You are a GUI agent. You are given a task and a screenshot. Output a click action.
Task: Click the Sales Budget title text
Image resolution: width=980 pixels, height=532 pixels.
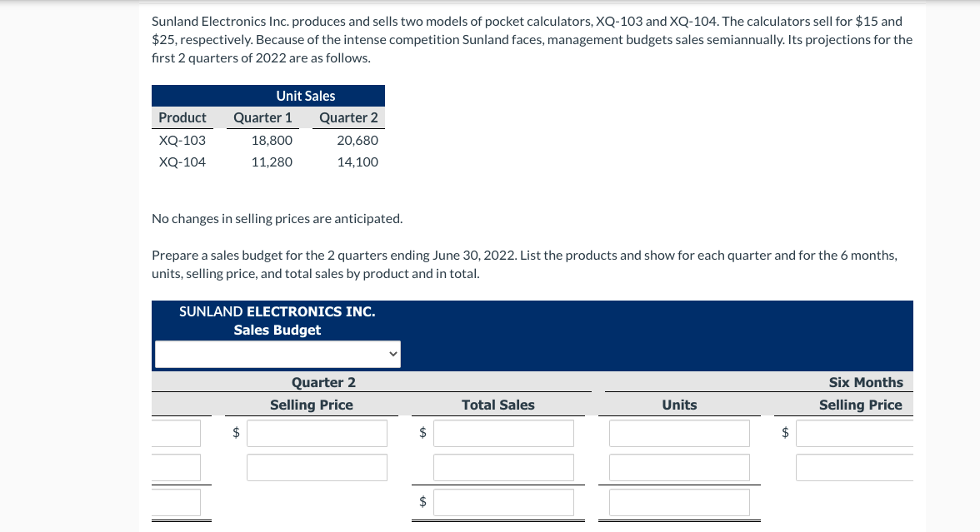(277, 331)
